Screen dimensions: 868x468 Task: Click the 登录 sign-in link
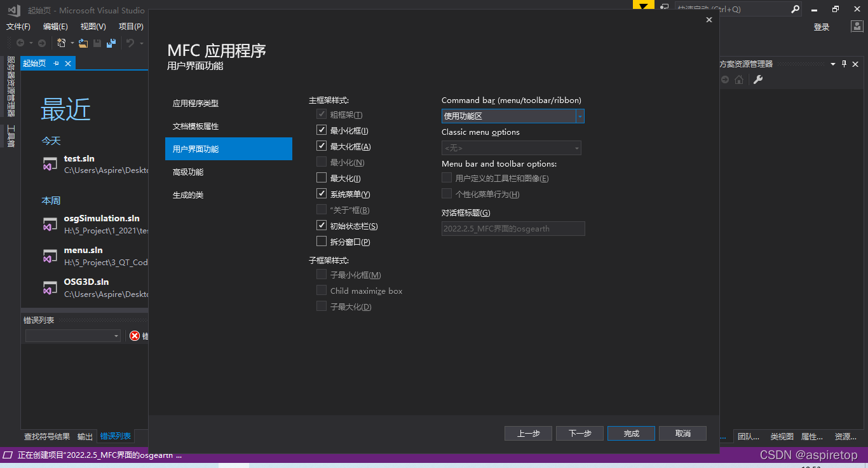[822, 27]
